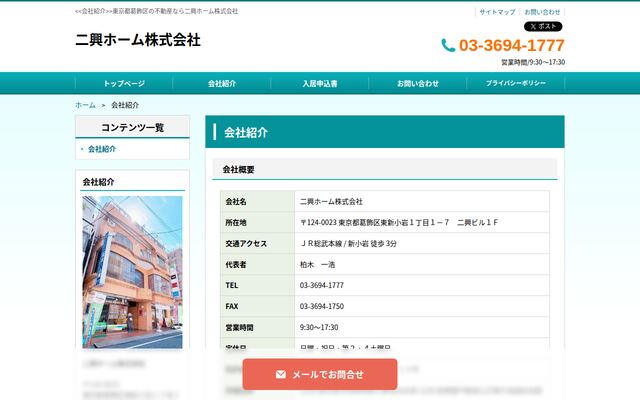Click the ＪＲ総武本線 / 新小岩 徒歩 3分 text
The image size is (640, 400).
tap(348, 244)
